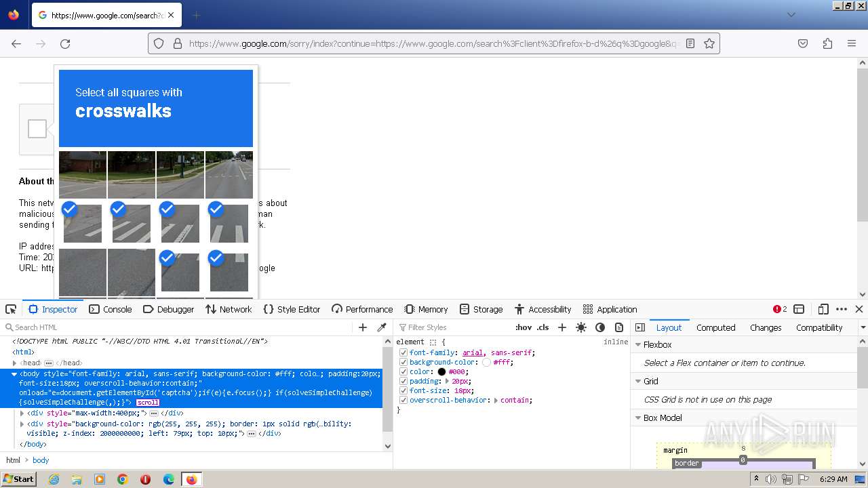Disable the background-color declaration checkbox
This screenshot has height=488, width=868.
click(403, 362)
